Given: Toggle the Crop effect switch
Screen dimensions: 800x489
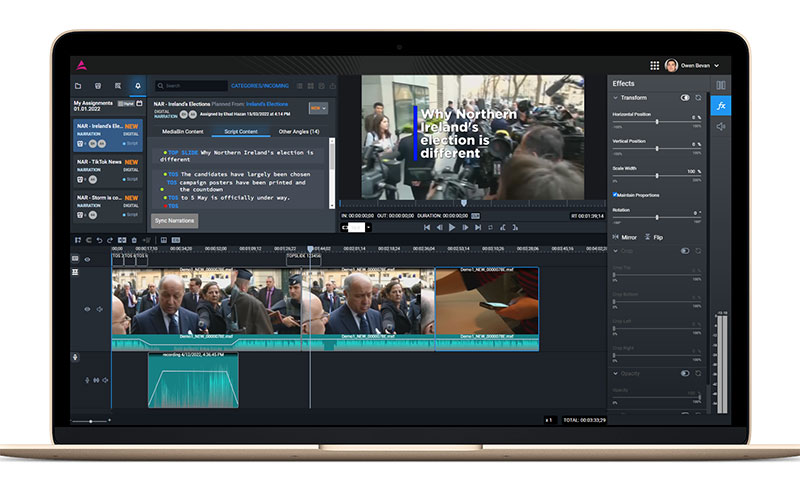Looking at the screenshot, I should 685,251.
